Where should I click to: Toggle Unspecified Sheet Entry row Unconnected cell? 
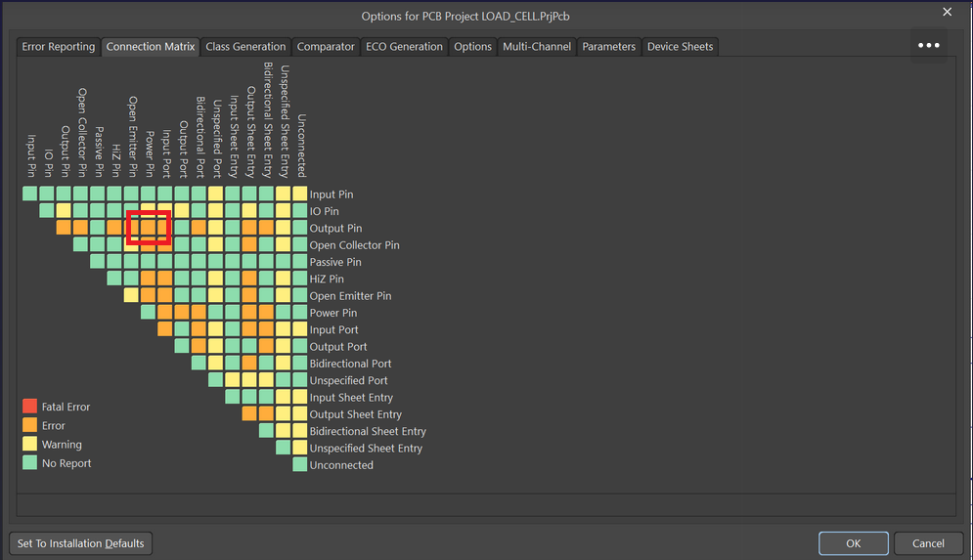point(299,448)
